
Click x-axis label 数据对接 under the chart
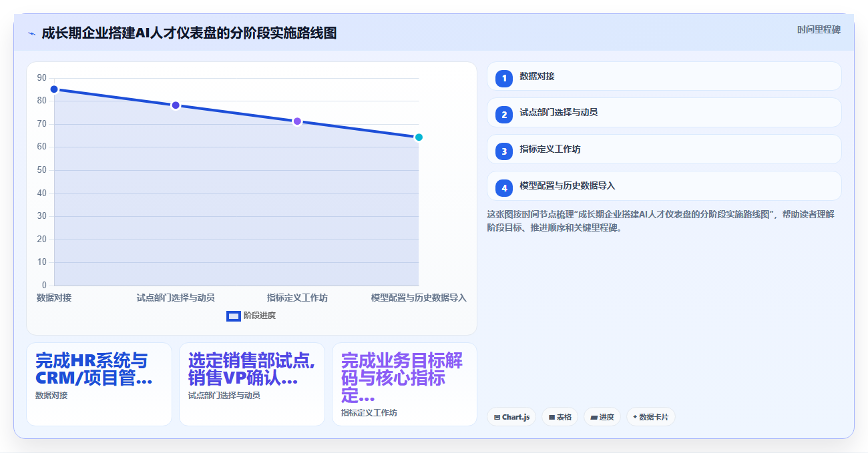(x=54, y=298)
